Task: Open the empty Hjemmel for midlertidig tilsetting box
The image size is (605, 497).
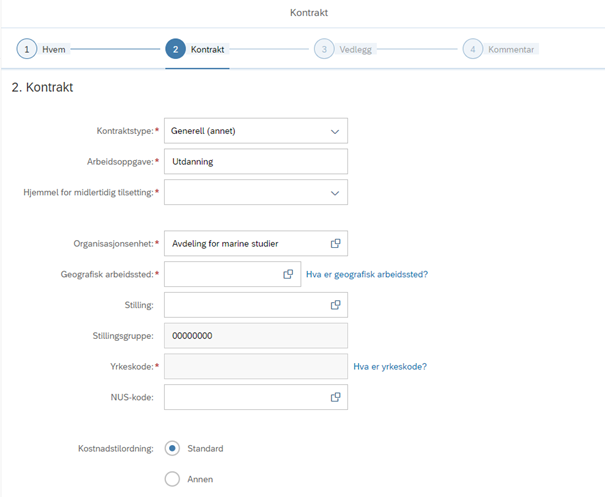Action: [x=256, y=192]
